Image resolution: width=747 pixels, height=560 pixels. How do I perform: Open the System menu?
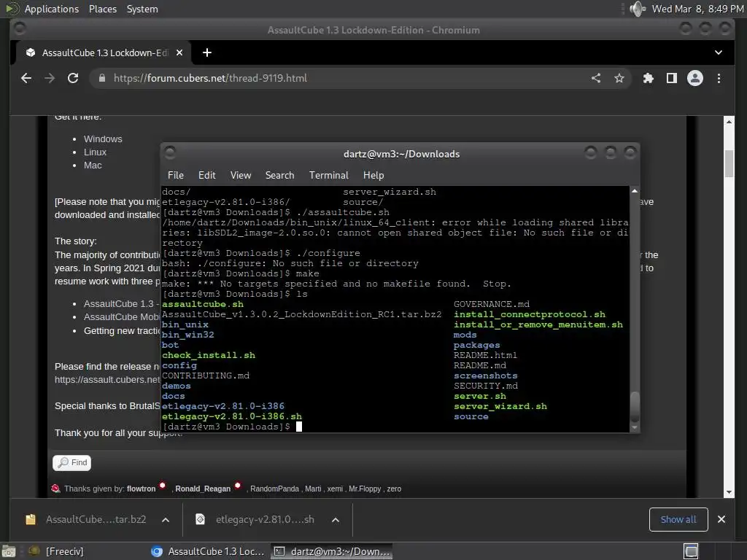(142, 9)
